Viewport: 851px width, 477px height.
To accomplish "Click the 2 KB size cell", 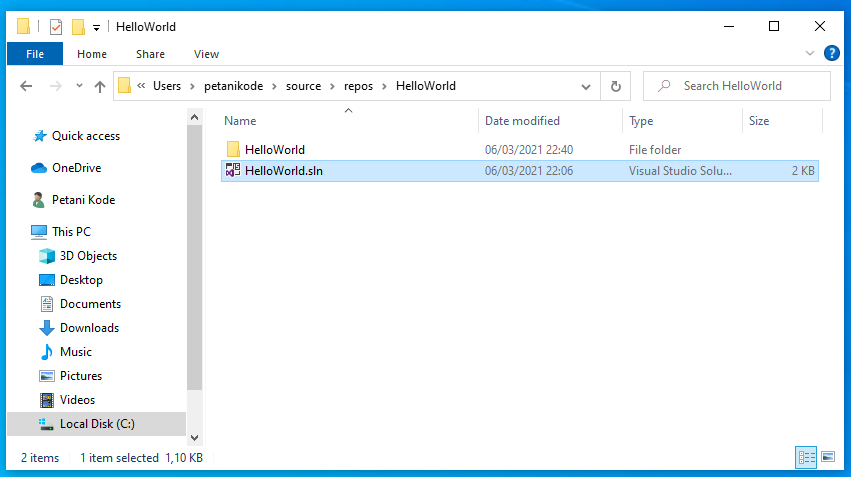I will pyautogui.click(x=803, y=170).
